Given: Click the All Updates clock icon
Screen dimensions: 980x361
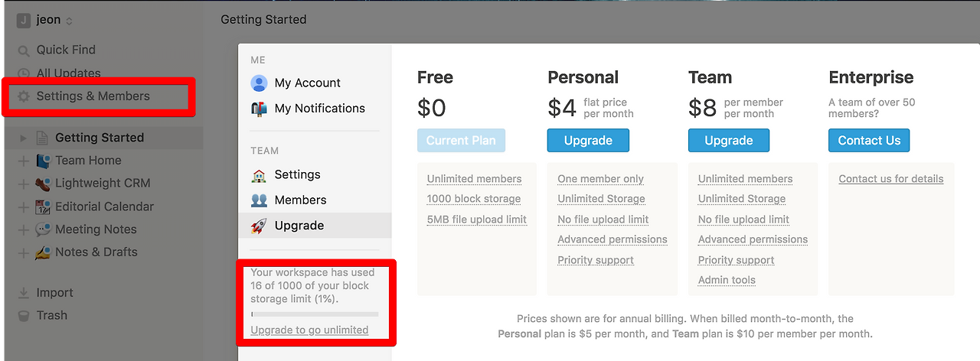Looking at the screenshot, I should tap(24, 73).
